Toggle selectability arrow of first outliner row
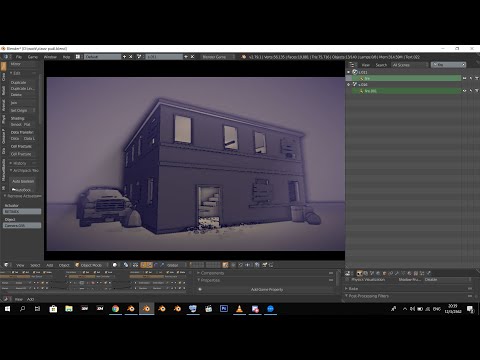 471,78
